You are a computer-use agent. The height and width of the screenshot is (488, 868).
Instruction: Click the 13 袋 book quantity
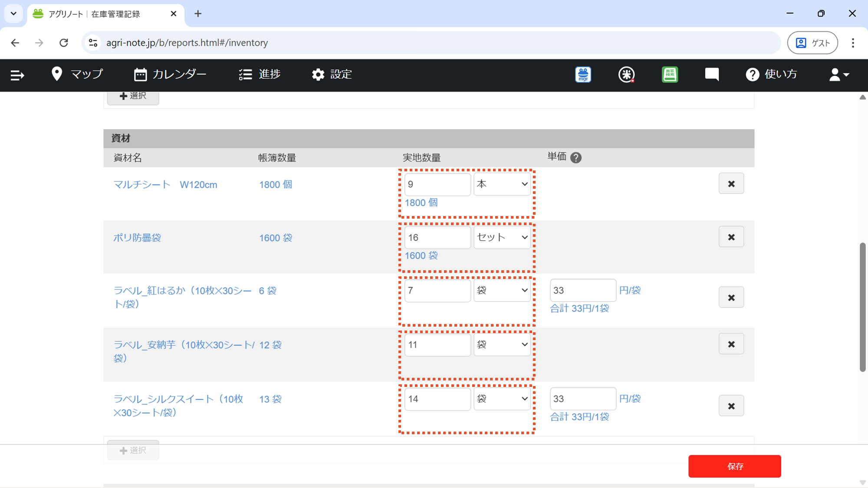point(270,399)
